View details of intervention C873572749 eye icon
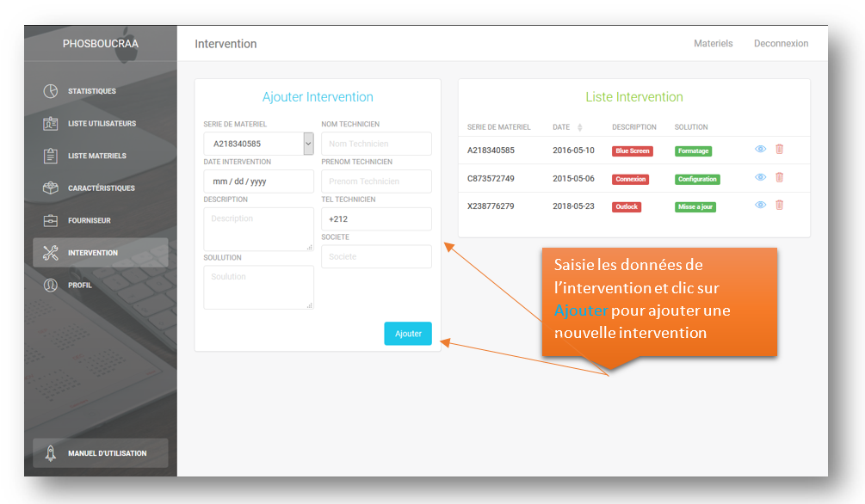The image size is (865, 504). [x=760, y=177]
